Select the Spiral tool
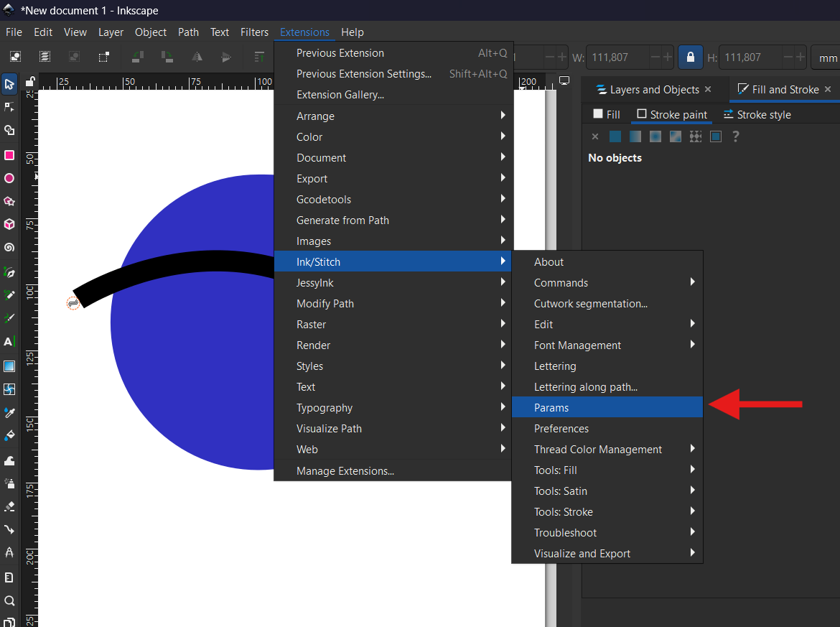840x627 pixels. tap(9, 247)
